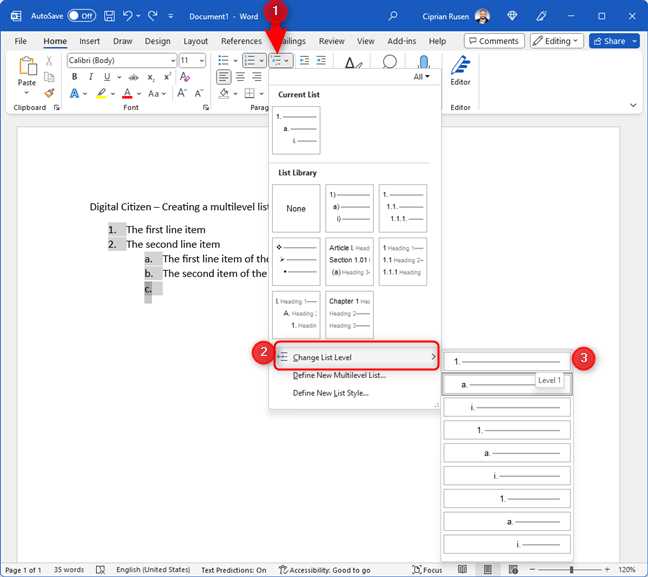Click the Undo arrow icon

[x=128, y=16]
